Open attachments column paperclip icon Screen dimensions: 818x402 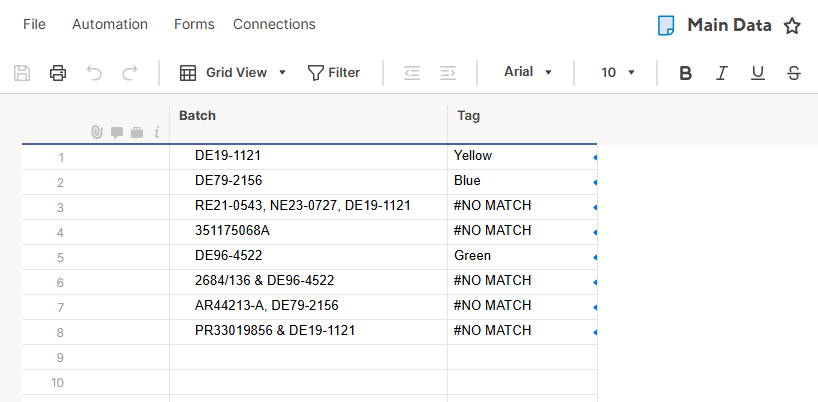[x=97, y=132]
